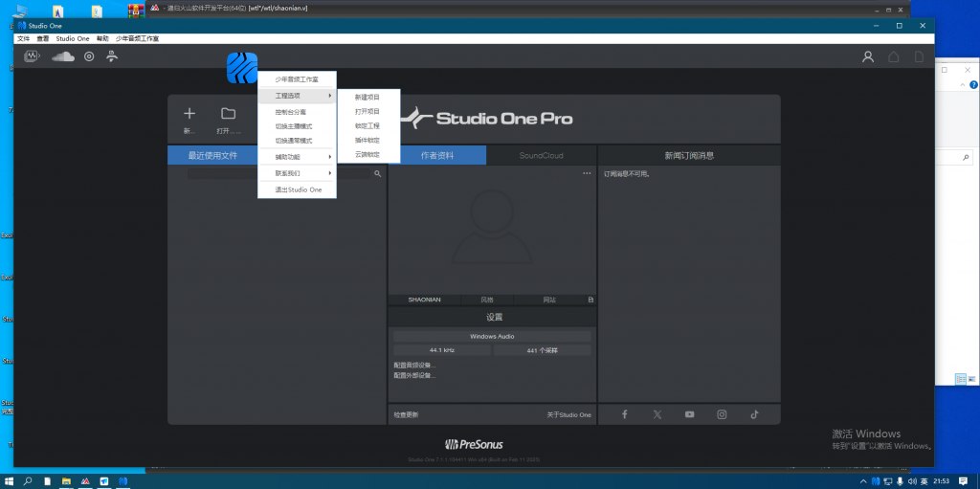Image resolution: width=980 pixels, height=489 pixels.
Task: Select 锁定工程 in the submenu
Action: (x=368, y=125)
